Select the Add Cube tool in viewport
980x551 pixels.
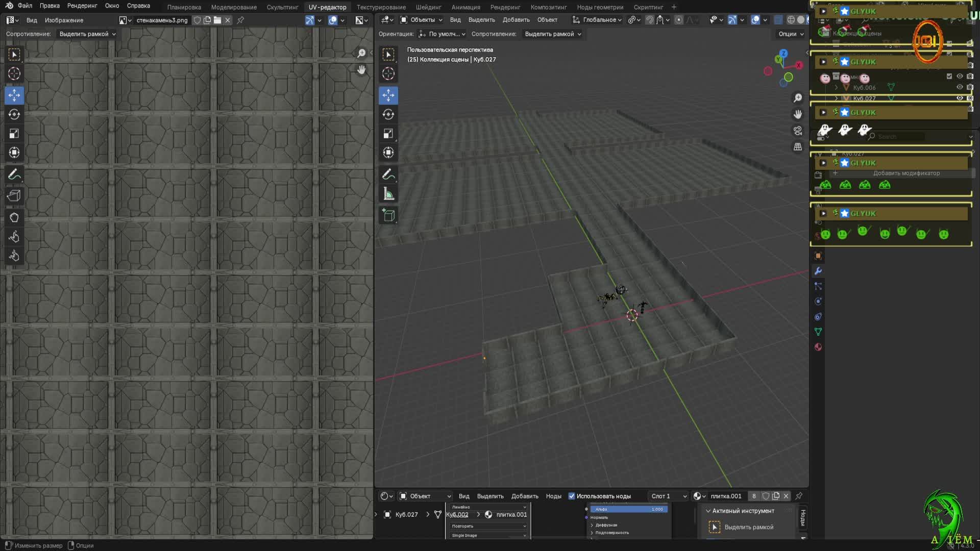tap(388, 215)
